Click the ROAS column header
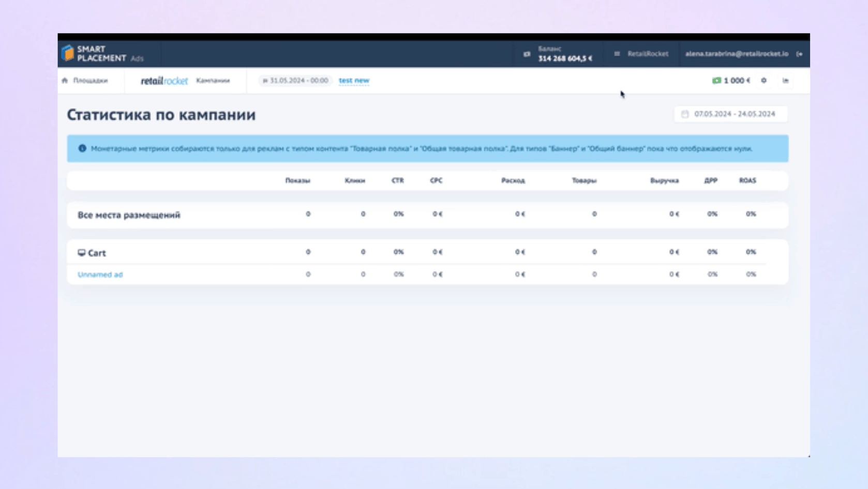The width and height of the screenshot is (868, 489). [x=747, y=180]
